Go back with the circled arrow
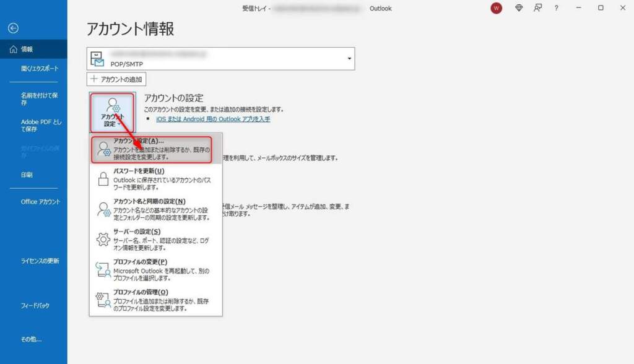Screen dimensions: 634x364 [x=14, y=28]
